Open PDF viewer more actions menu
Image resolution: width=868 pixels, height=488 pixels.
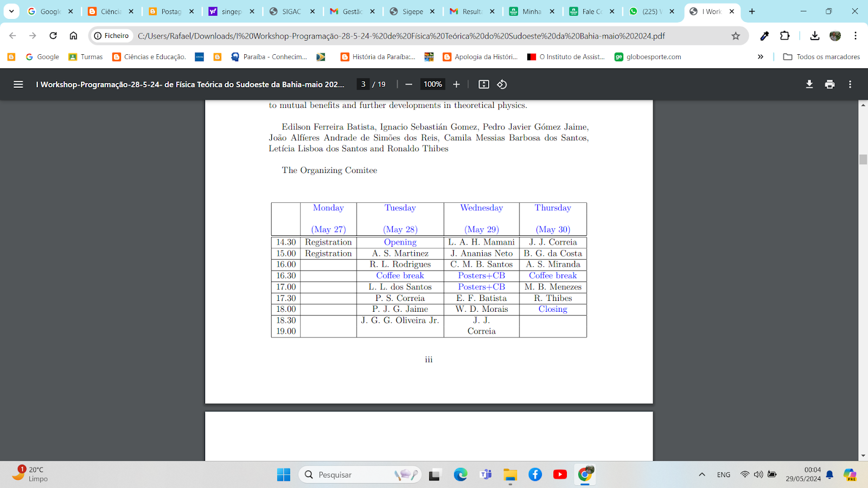(x=850, y=84)
